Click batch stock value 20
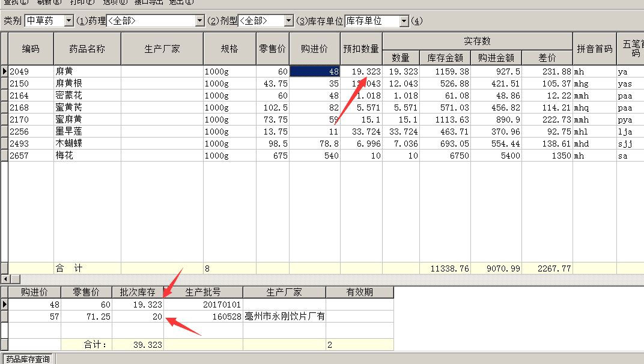Image resolution: width=644 pixels, height=364 pixels. pos(138,317)
